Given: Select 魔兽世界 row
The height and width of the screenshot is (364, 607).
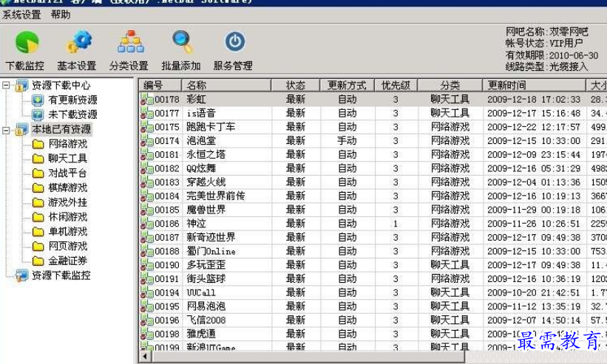Looking at the screenshot, I should pyautogui.click(x=373, y=210).
